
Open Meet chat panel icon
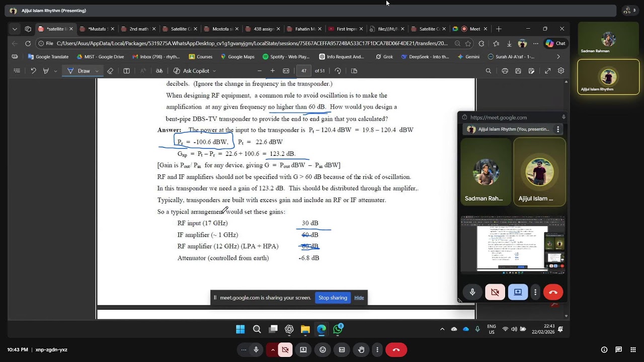(619, 349)
